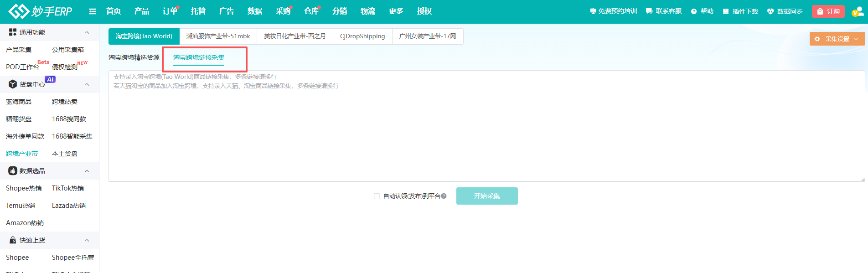Viewport: 868px width, 273px height.
Task: Open Lazada热销 in sidebar
Action: tap(69, 206)
